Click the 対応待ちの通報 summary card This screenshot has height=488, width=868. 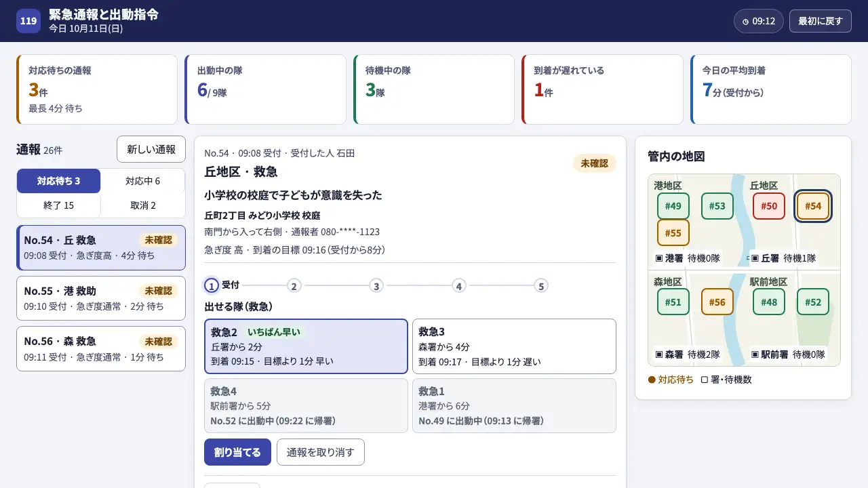[96, 89]
